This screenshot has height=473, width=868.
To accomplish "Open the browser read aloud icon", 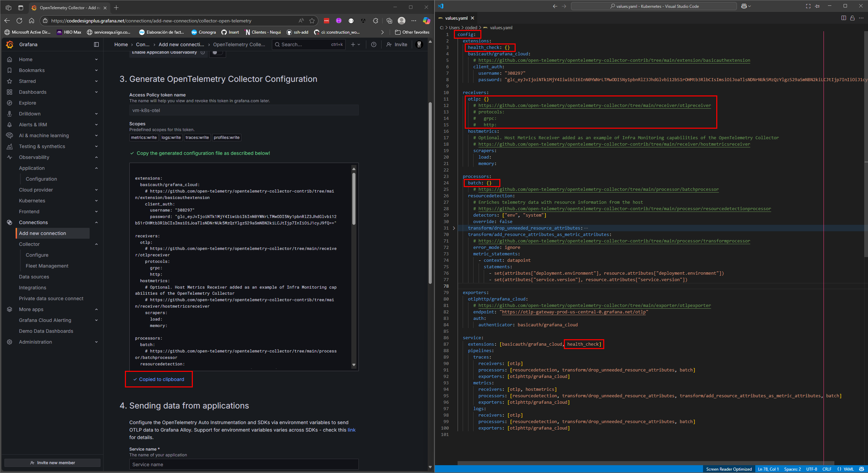I will (301, 21).
